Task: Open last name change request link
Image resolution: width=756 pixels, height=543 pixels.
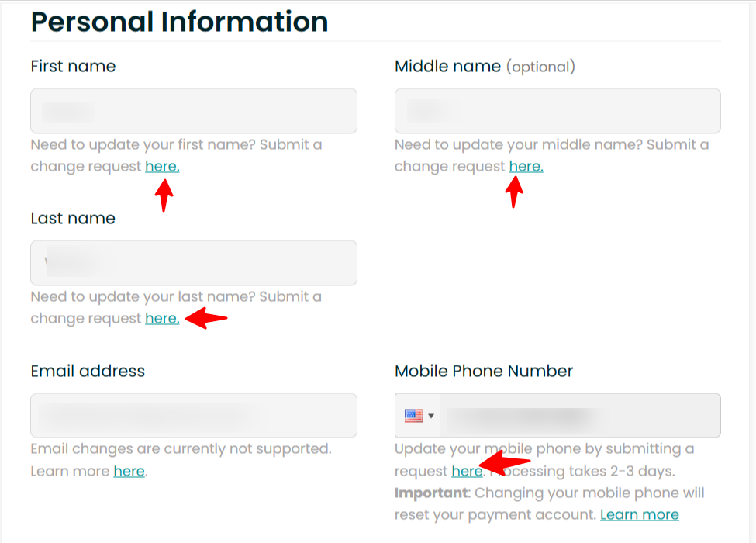Action: pyautogui.click(x=162, y=319)
